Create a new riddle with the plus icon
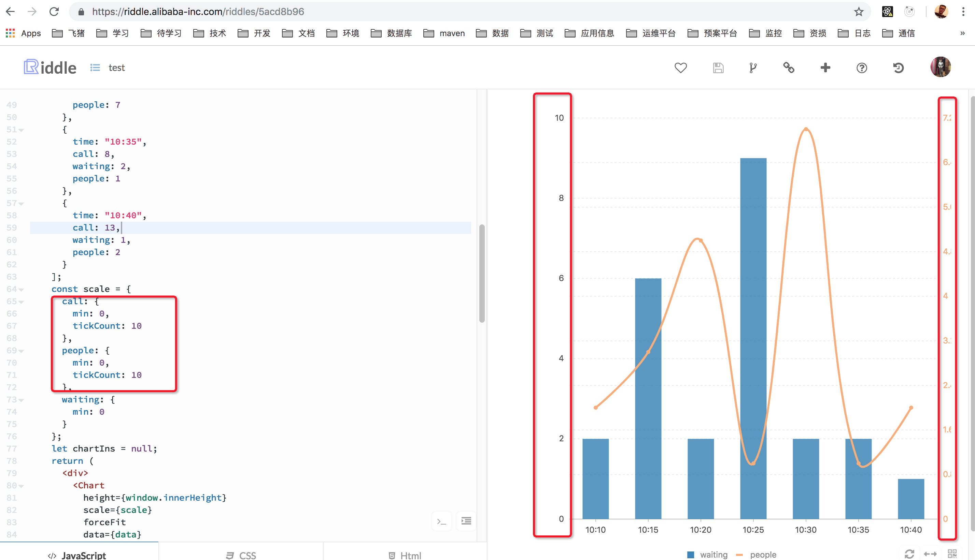The width and height of the screenshot is (975, 560). [825, 67]
